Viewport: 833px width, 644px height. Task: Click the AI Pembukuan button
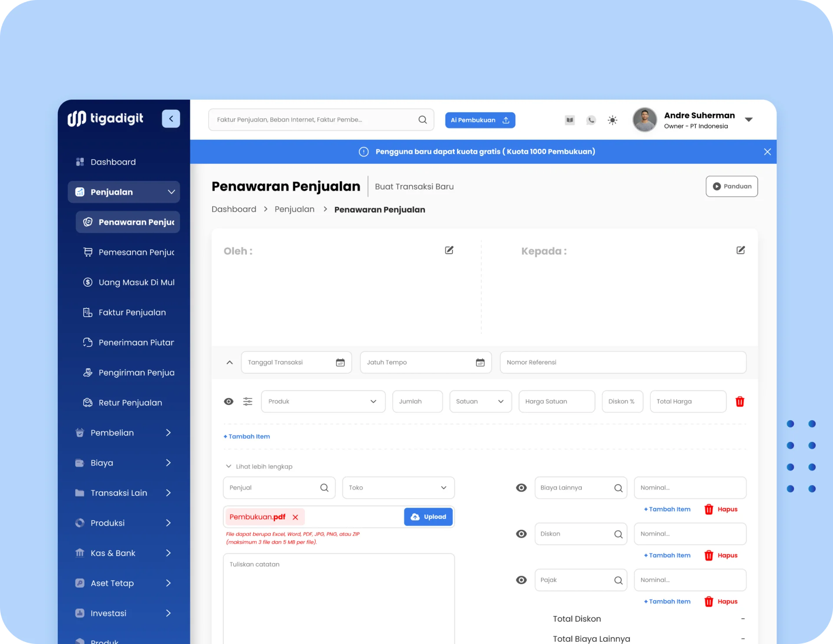click(480, 120)
